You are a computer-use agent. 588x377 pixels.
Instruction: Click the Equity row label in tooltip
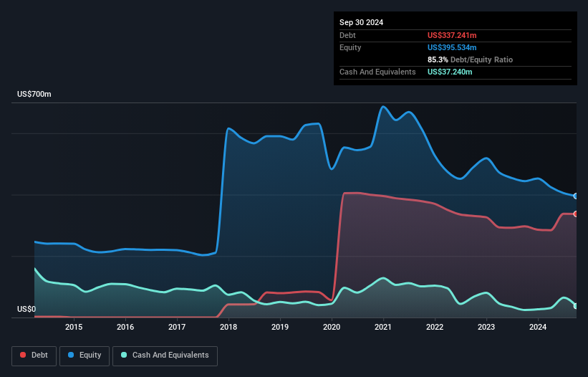[x=350, y=47]
